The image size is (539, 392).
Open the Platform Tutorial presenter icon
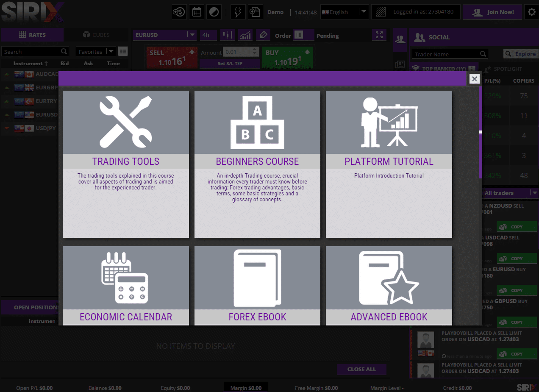389,122
